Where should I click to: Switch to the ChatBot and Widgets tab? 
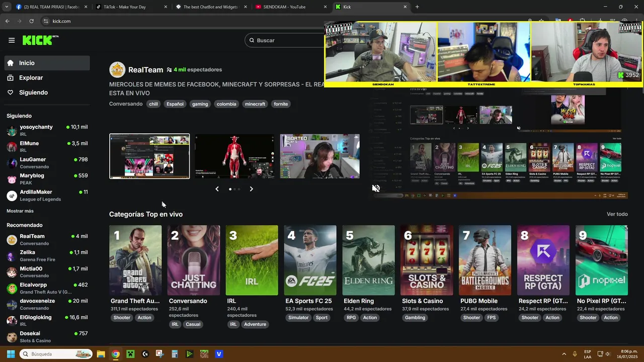(211, 7)
